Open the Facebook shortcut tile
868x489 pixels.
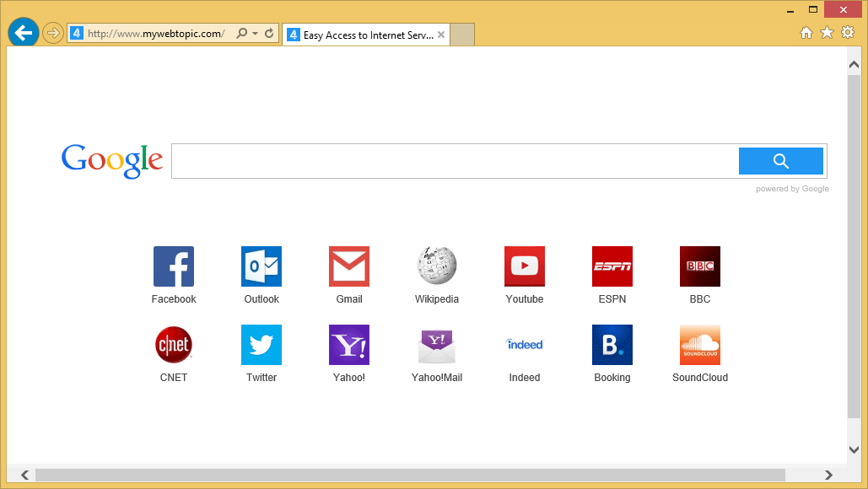click(173, 266)
